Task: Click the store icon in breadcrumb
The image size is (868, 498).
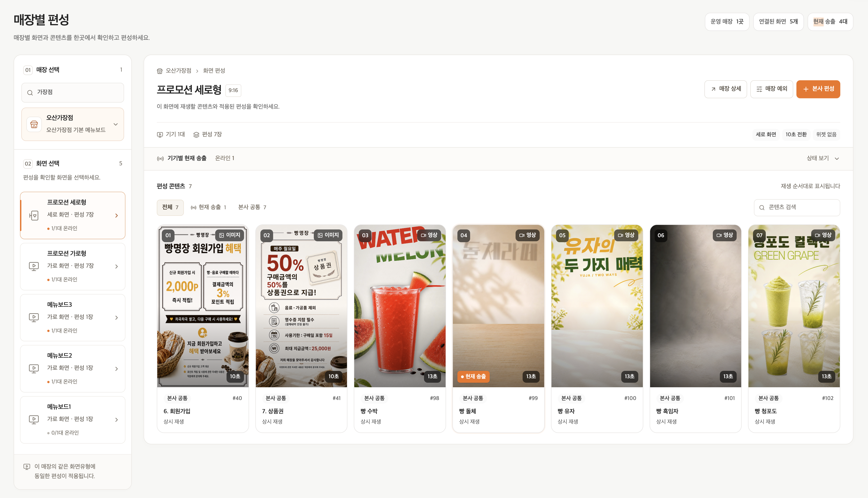Action: click(x=160, y=71)
